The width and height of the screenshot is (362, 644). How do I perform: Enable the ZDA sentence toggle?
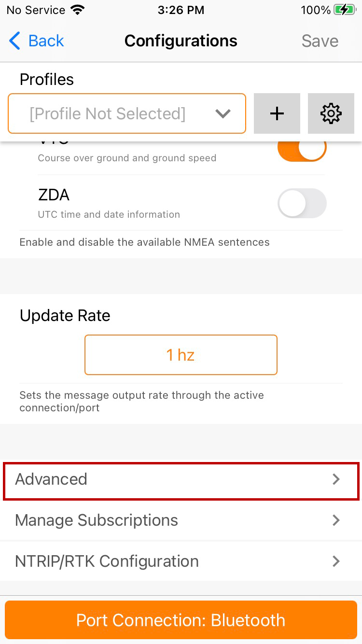pos(302,203)
